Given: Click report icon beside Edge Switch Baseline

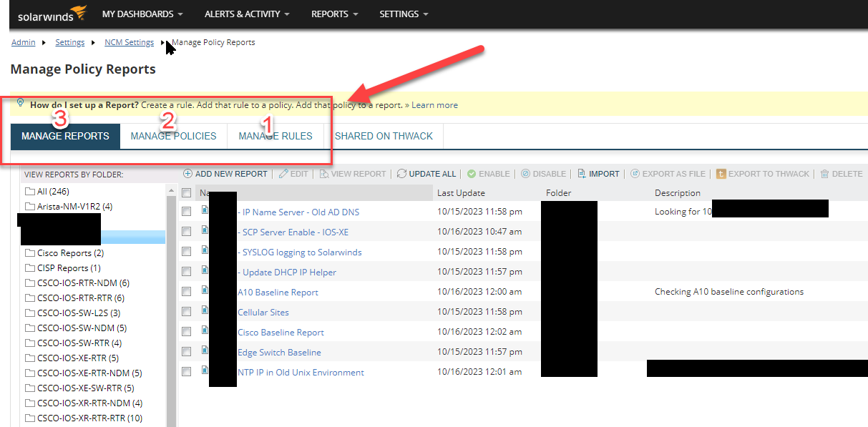Looking at the screenshot, I should tap(205, 350).
